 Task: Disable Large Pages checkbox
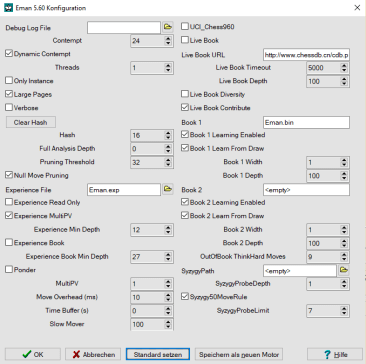pos(9,94)
